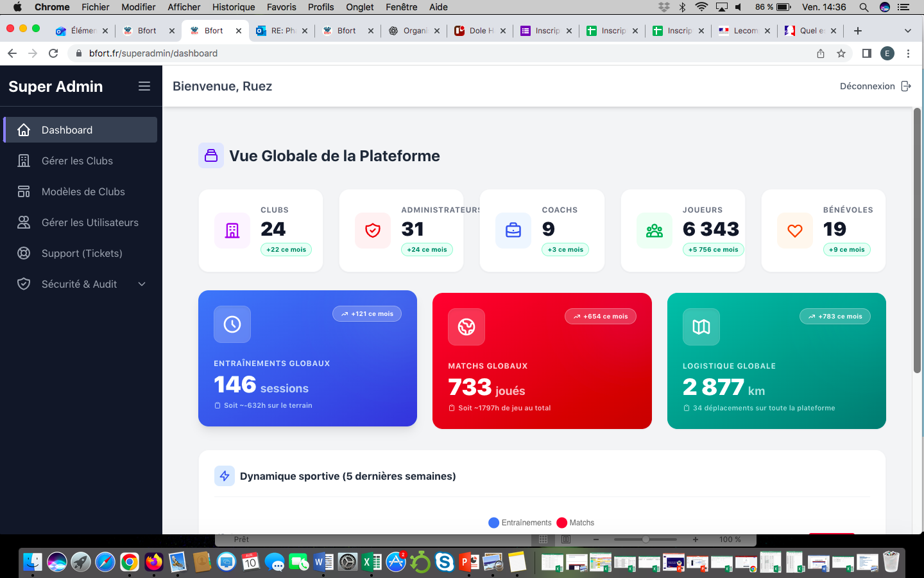Click the Coachs briefcase icon

click(513, 231)
